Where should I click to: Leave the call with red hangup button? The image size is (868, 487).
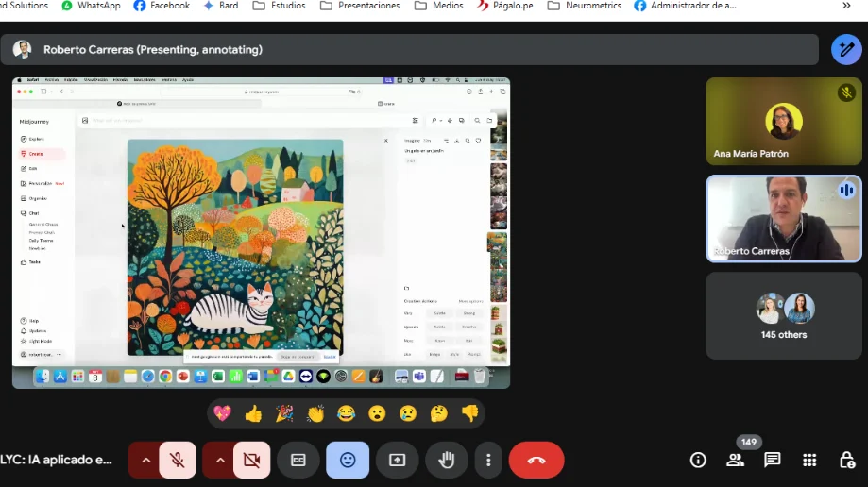tap(536, 460)
